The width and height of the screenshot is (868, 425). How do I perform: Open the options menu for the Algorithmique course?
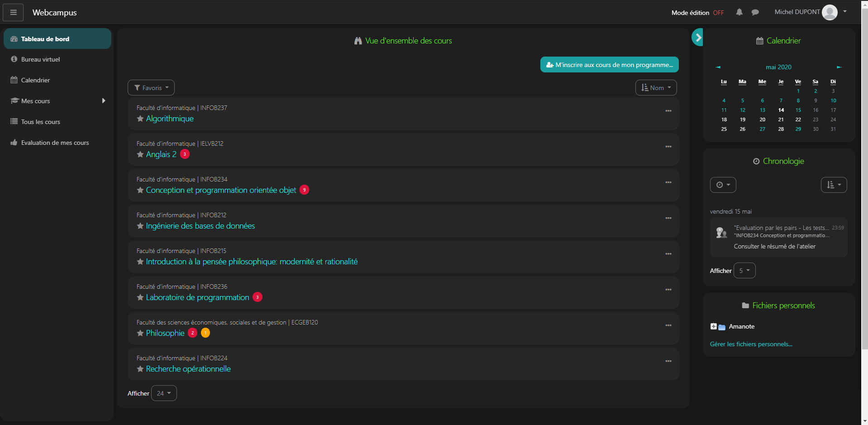[x=668, y=111]
